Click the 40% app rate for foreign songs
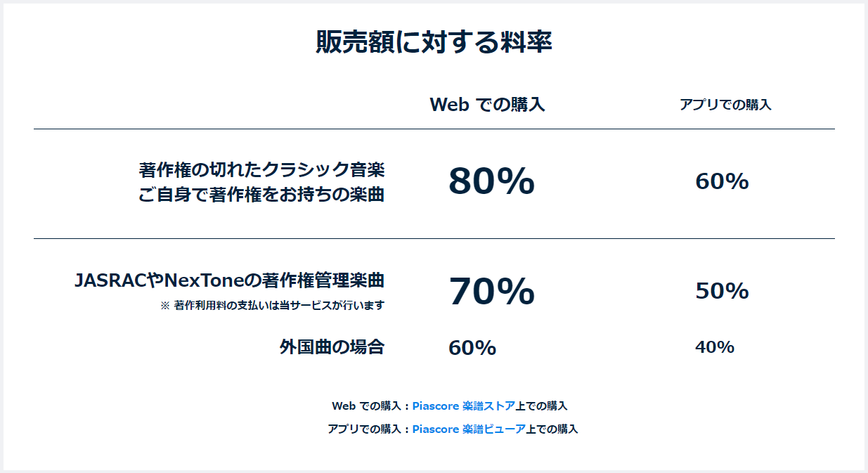 (715, 347)
